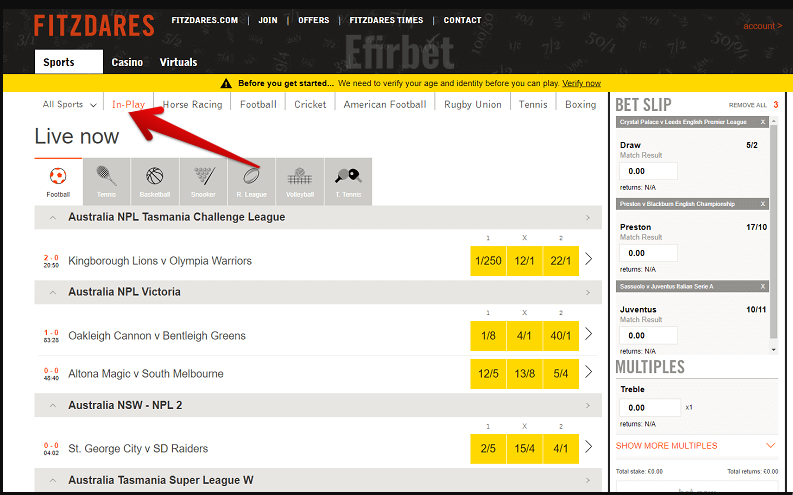Remove the Preston v Blackburn bet
This screenshot has width=793, height=495.
click(x=763, y=204)
